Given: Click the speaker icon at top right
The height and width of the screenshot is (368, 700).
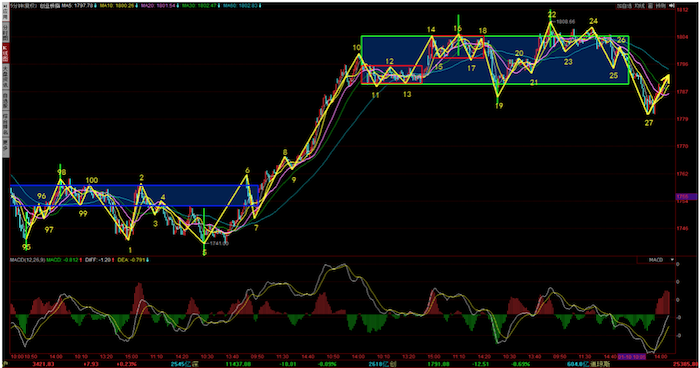Looking at the screenshot, I should pos(671,6).
